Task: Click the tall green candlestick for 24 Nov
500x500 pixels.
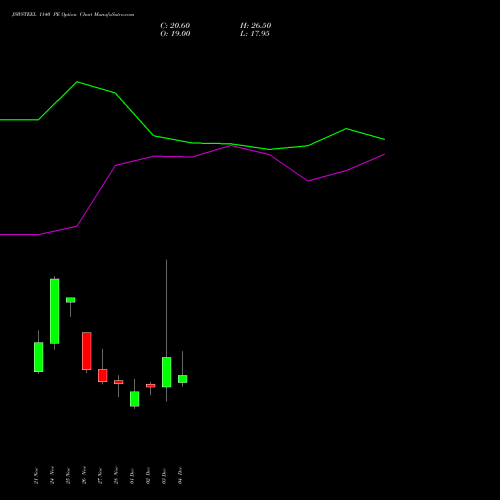Action: tap(55, 311)
